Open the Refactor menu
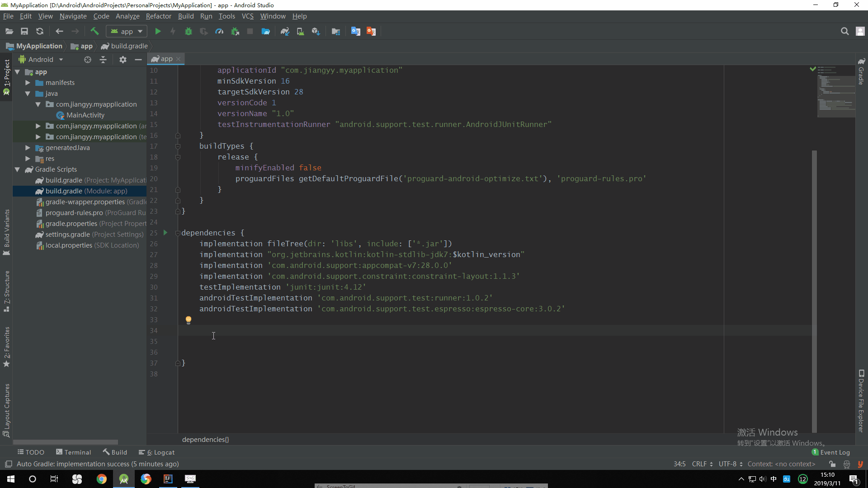Viewport: 868px width, 488px height. click(x=158, y=16)
